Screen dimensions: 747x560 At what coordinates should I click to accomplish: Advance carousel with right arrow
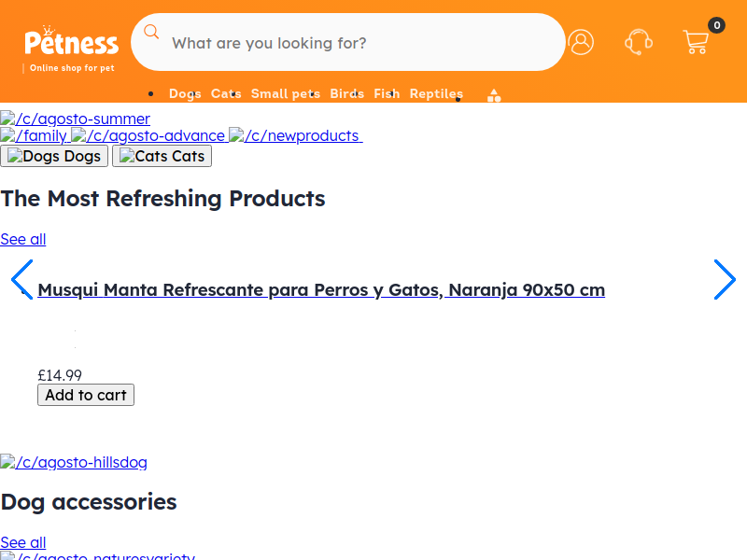[725, 279]
